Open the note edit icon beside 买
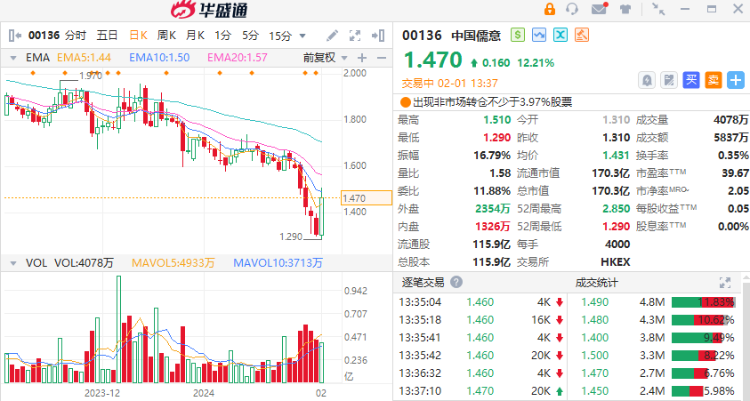750x401 pixels. [x=669, y=80]
